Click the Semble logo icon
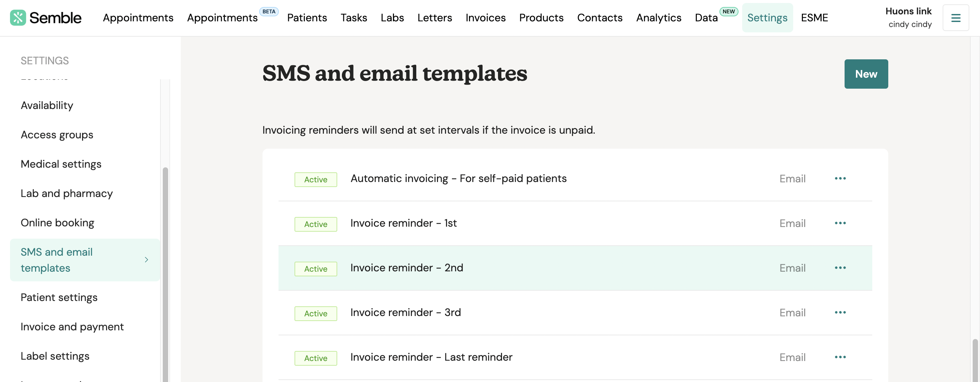 18,17
